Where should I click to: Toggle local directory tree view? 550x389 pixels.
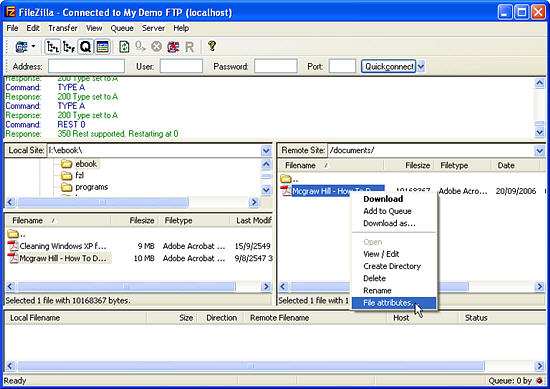(x=53, y=47)
